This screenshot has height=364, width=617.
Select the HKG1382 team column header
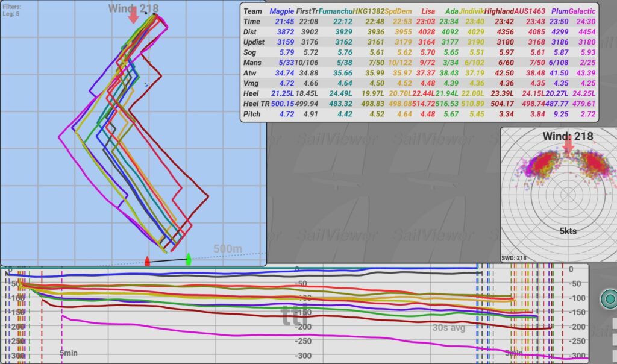(368, 11)
